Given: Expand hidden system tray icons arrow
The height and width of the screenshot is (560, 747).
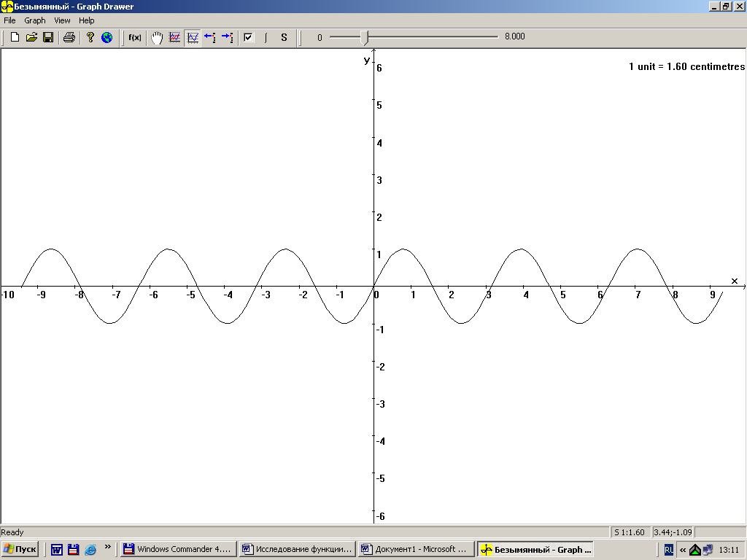Looking at the screenshot, I should click(x=683, y=550).
